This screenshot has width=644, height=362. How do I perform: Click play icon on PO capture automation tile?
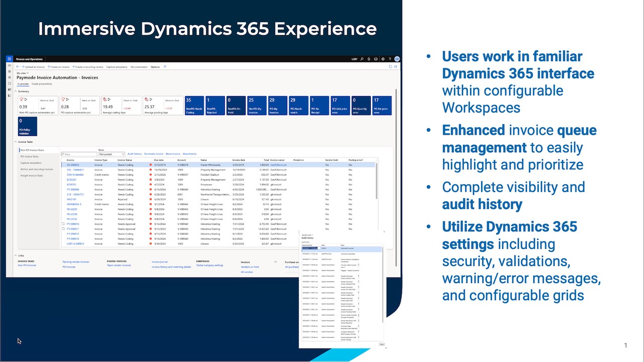(67, 100)
